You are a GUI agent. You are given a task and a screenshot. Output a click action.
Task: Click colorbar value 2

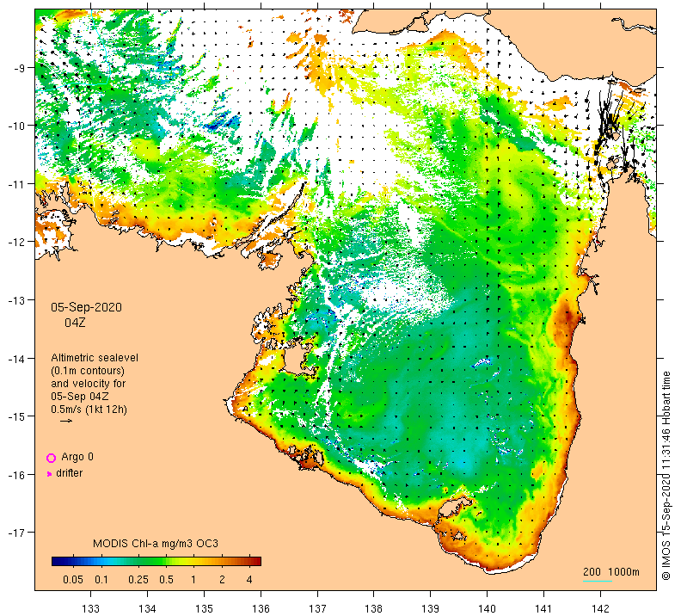pyautogui.click(x=222, y=580)
